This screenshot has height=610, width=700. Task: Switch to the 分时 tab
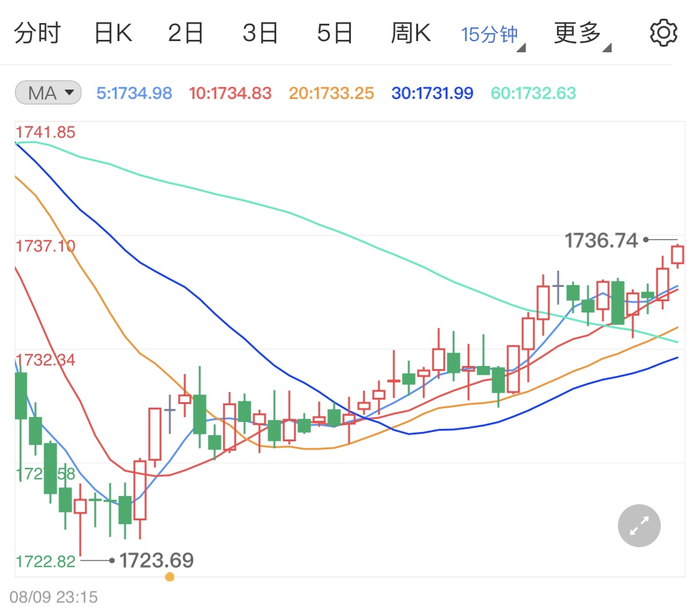coord(37,33)
